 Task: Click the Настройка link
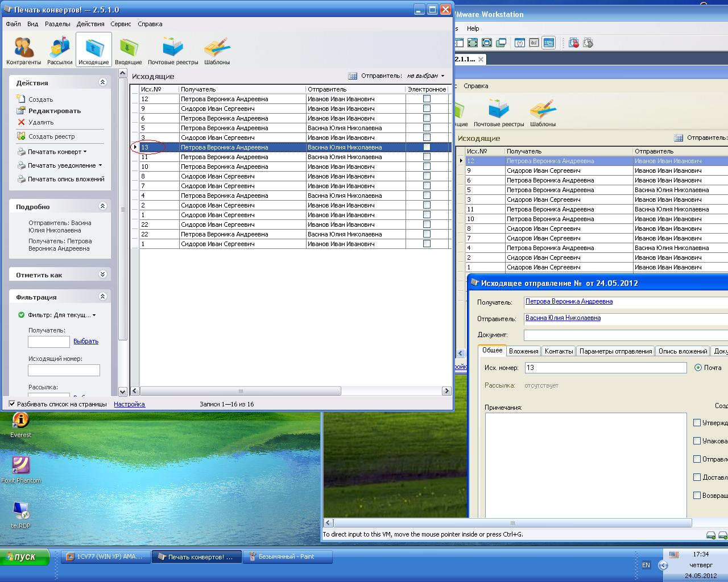pyautogui.click(x=129, y=404)
